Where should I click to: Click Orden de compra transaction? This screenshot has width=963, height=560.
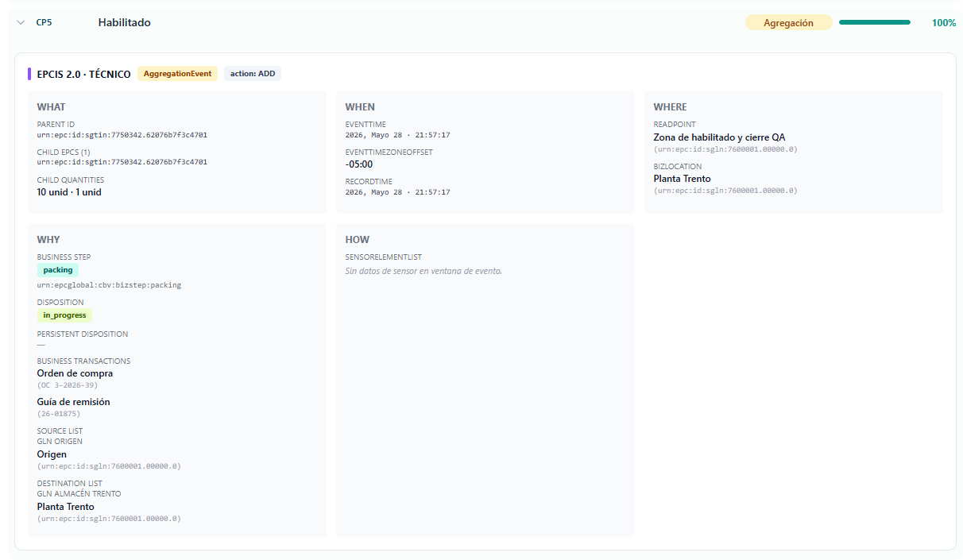click(x=75, y=373)
